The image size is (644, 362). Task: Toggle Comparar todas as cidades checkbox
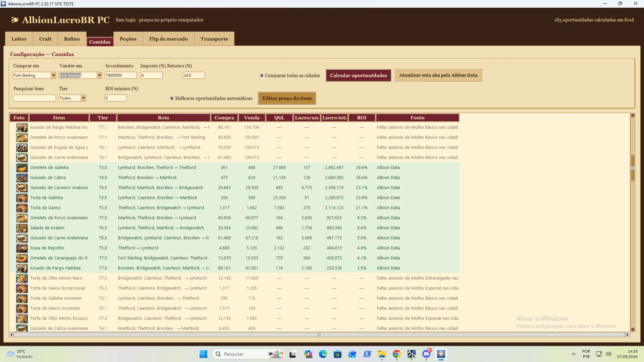tap(262, 76)
